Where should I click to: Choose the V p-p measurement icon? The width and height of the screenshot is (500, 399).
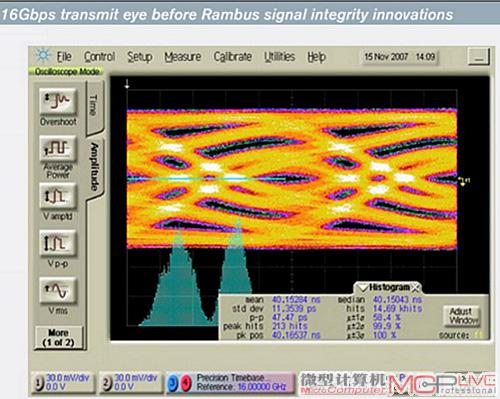58,243
